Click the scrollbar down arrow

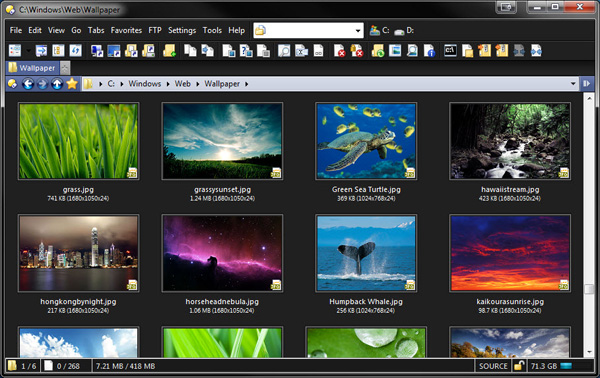click(x=589, y=352)
